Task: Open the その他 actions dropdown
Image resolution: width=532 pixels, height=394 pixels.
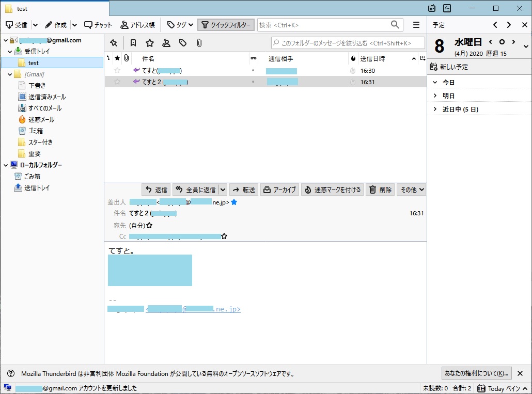Action: point(411,190)
